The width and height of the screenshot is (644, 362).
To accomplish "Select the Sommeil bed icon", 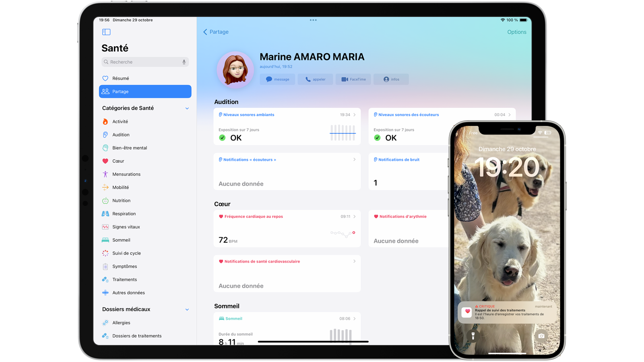I will click(105, 240).
